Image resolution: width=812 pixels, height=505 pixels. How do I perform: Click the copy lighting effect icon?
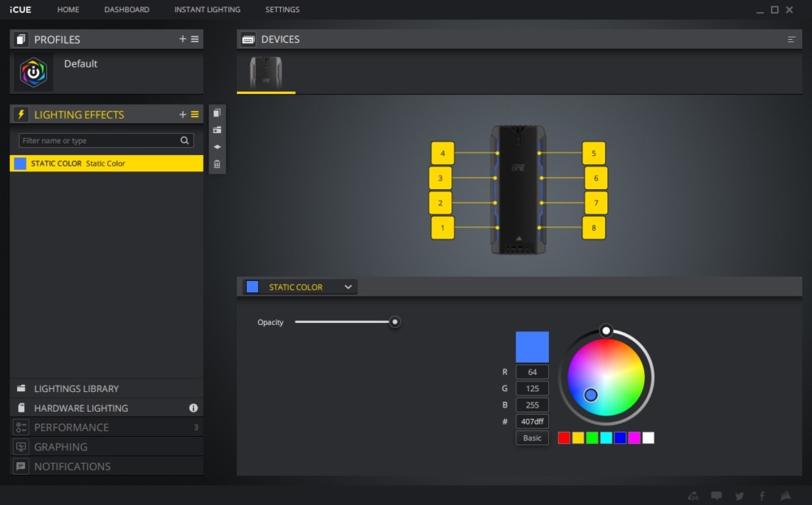[217, 113]
